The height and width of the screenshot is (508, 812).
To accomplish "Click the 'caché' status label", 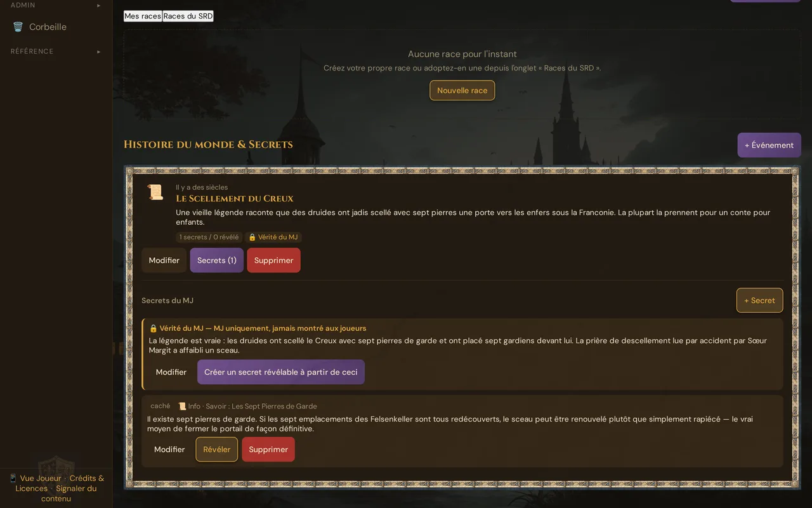I will coord(160,406).
